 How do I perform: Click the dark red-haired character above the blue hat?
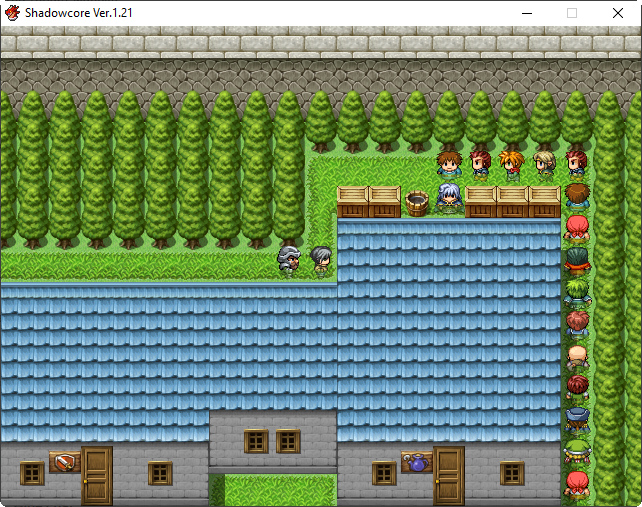[577, 387]
